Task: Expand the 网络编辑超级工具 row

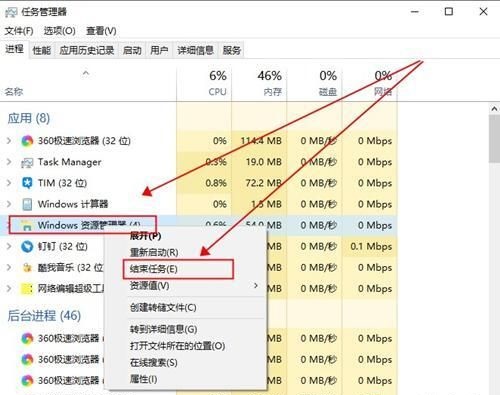Action: (x=9, y=289)
